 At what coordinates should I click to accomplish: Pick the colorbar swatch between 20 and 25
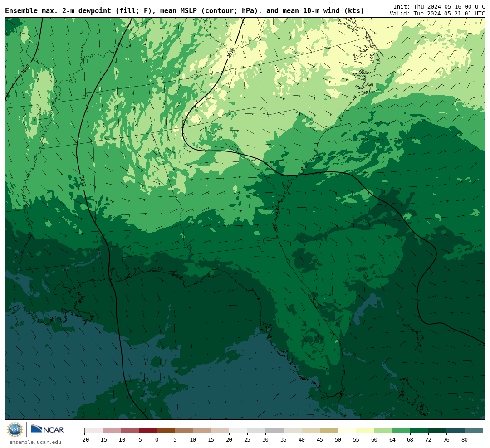click(238, 431)
